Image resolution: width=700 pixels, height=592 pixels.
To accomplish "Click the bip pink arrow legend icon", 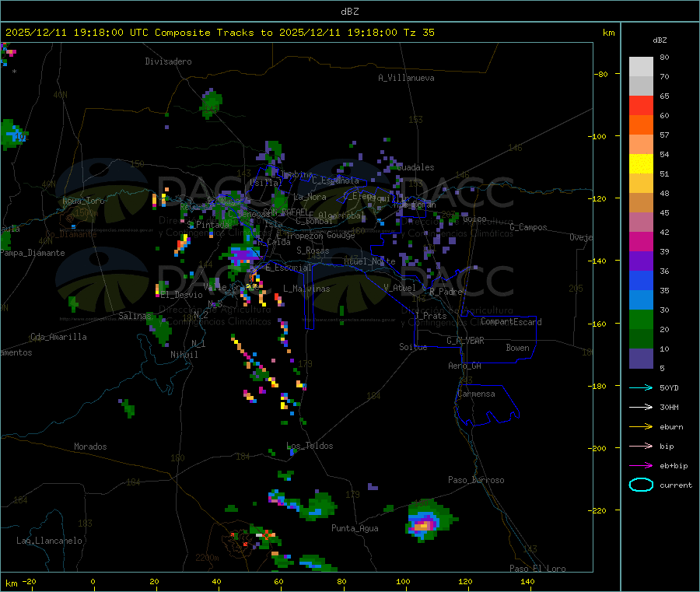I will tap(641, 446).
